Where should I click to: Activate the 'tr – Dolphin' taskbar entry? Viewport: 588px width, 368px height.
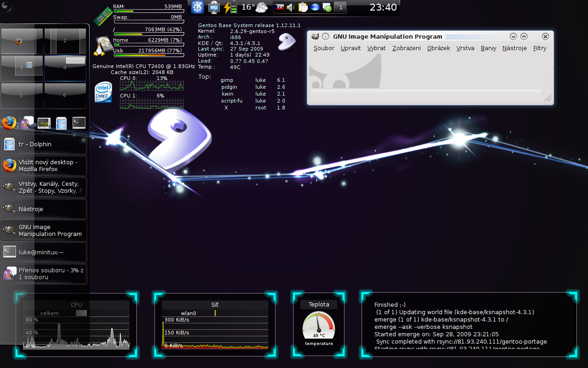(x=44, y=144)
